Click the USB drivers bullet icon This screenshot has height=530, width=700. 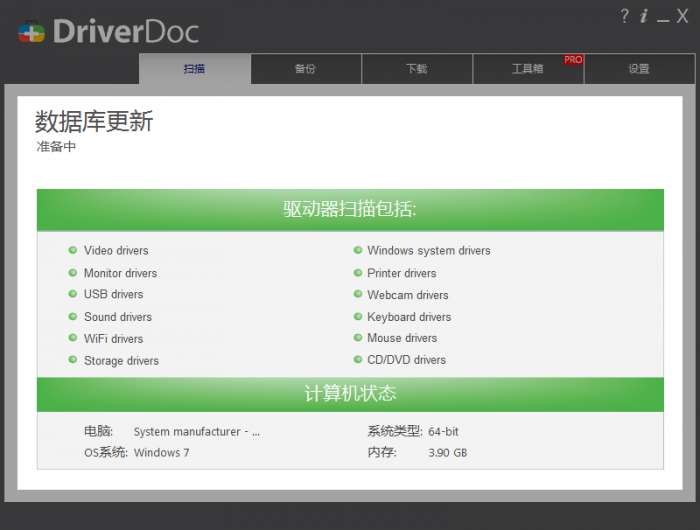coord(72,294)
